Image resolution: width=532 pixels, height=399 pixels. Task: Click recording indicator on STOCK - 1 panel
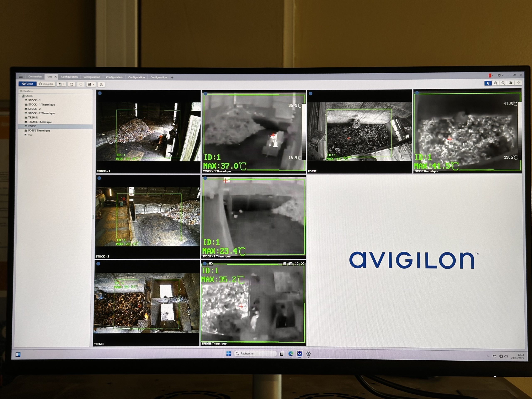tap(100, 93)
